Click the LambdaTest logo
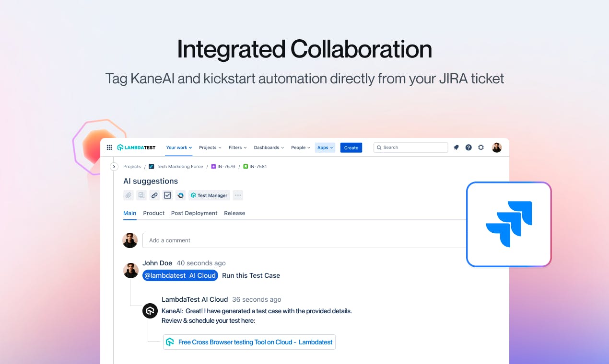Image resolution: width=609 pixels, height=364 pixels. tap(136, 148)
